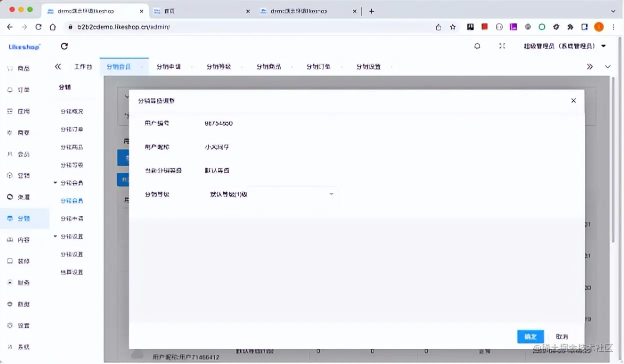Switch to the 工作台 tab
This screenshot has width=624, height=364.
coord(83,66)
